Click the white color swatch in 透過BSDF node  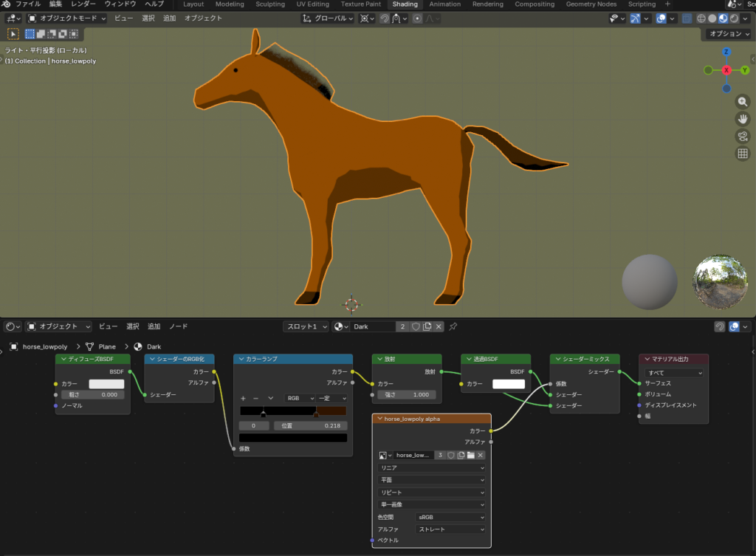508,384
